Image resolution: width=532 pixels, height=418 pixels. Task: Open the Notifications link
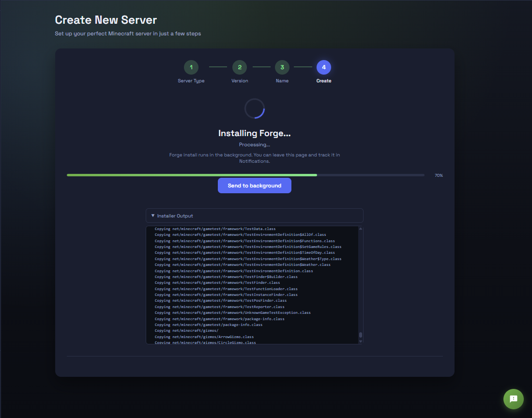(x=254, y=161)
